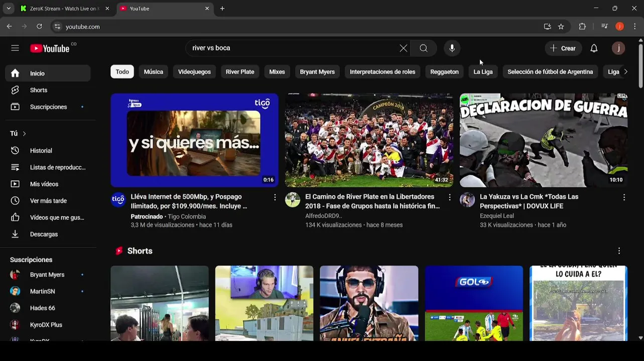Open Bryant Myers subscription channel
Screen dimensions: 644x361
48,275
